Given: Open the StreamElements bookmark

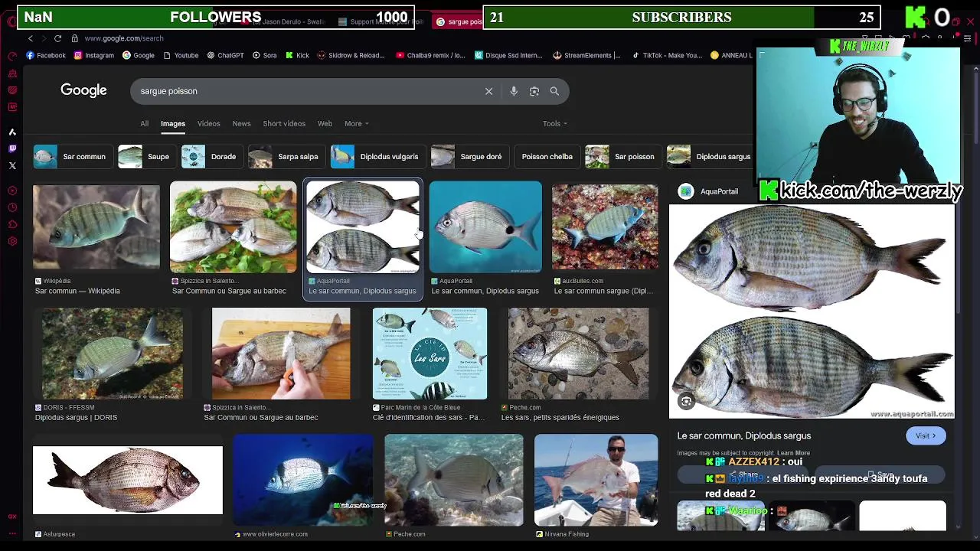Looking at the screenshot, I should point(586,55).
